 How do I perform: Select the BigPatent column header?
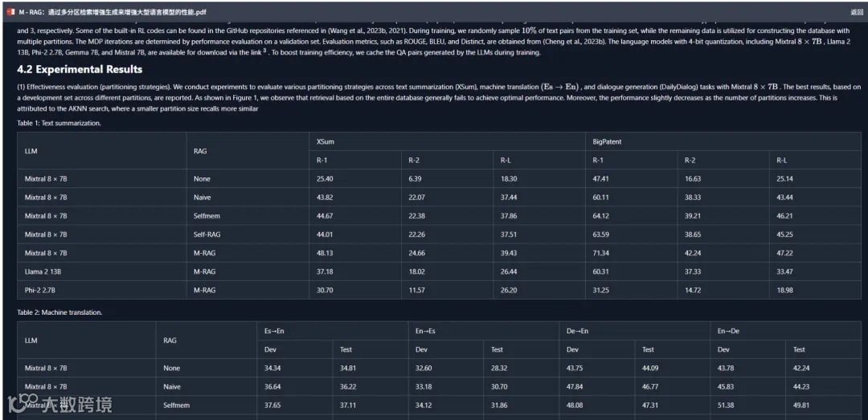click(607, 141)
